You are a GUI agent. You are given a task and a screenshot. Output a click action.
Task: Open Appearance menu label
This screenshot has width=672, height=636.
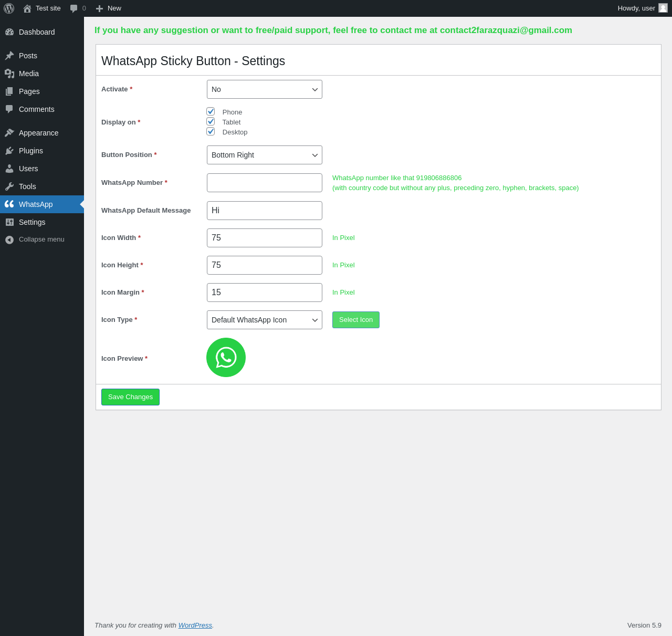click(x=38, y=133)
